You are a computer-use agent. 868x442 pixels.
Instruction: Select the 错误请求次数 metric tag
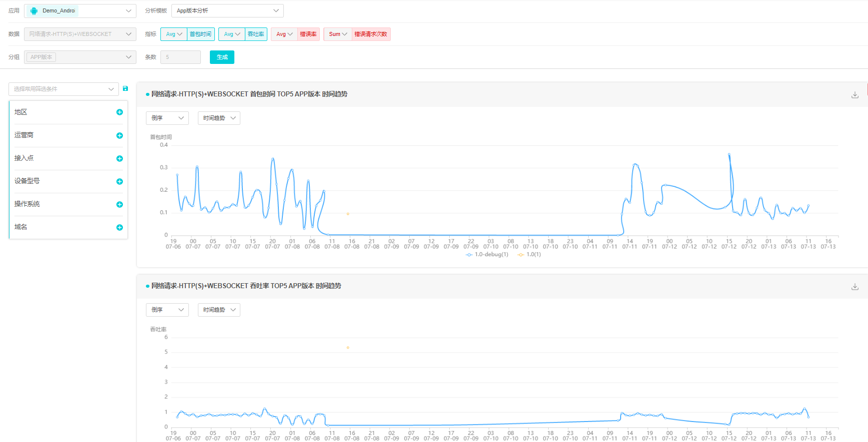371,34
